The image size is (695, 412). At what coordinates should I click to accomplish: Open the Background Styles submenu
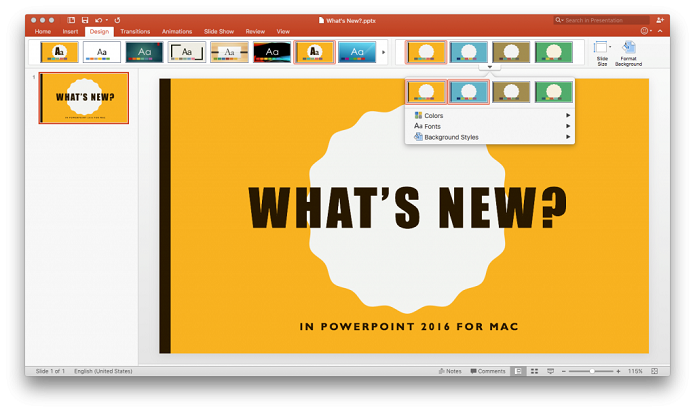pyautogui.click(x=490, y=137)
